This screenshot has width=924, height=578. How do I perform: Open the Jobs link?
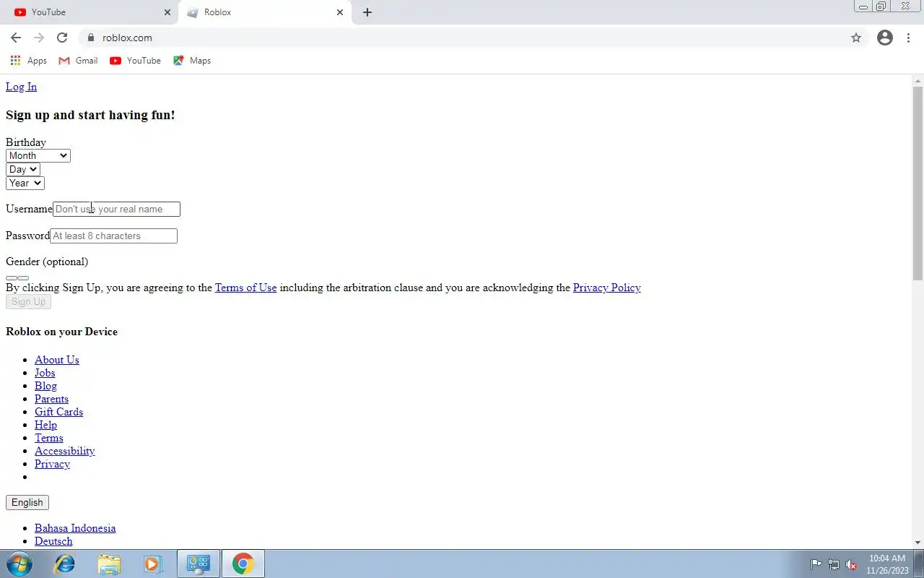point(45,373)
